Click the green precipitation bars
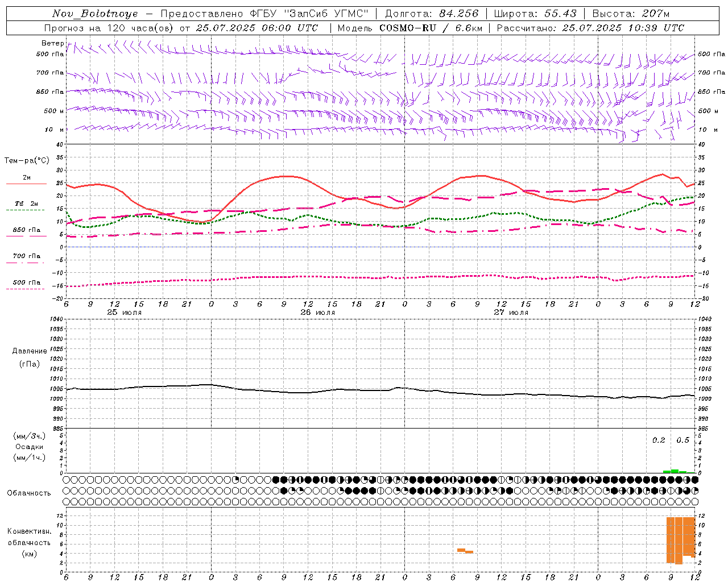728x582 pixels. tap(679, 471)
